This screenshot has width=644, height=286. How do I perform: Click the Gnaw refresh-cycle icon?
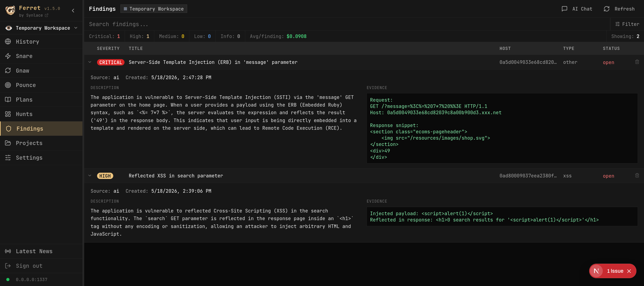8,71
